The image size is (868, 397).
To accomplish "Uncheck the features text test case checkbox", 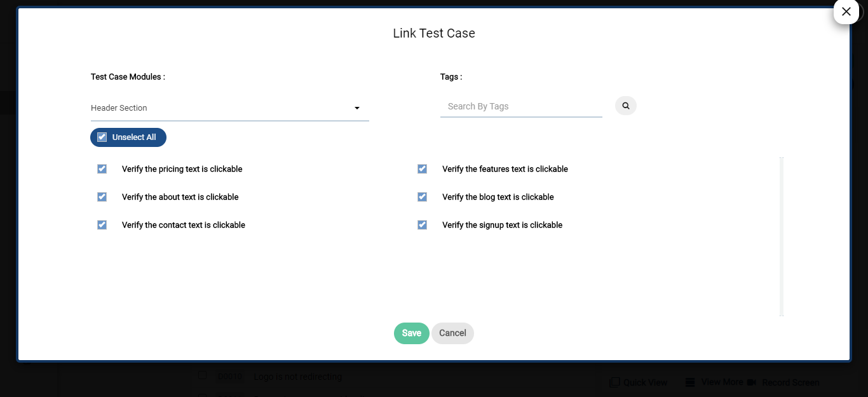I will [422, 169].
